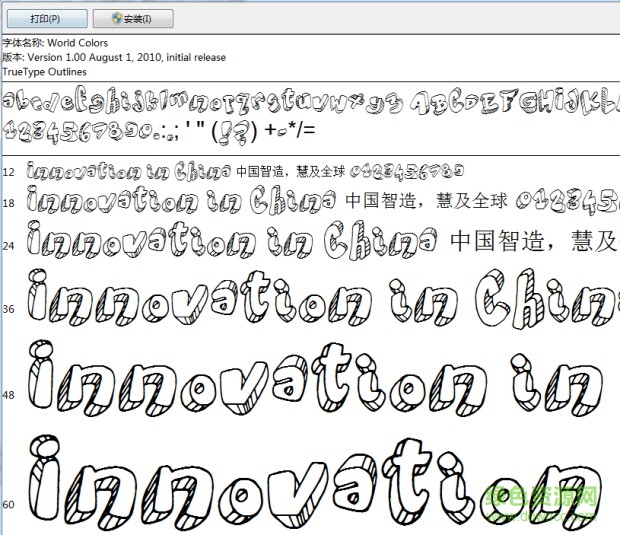620x535 pixels.
Task: Click the size 18 label
Action: (x=8, y=203)
